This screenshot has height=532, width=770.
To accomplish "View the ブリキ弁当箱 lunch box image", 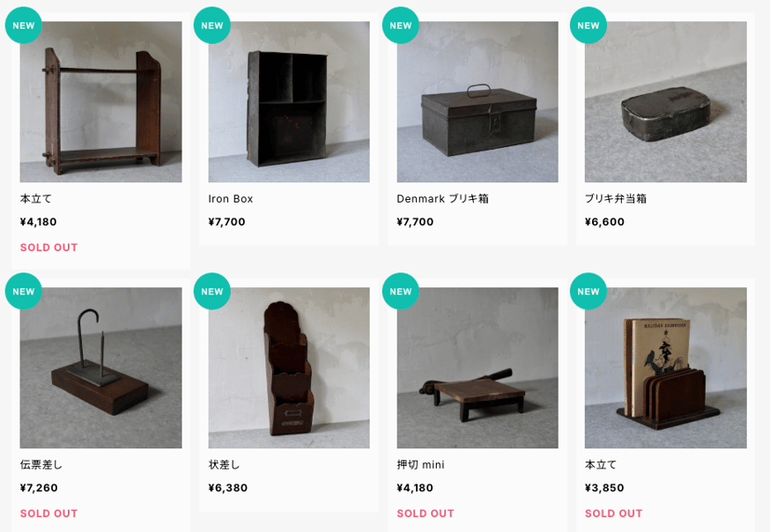I will (665, 101).
